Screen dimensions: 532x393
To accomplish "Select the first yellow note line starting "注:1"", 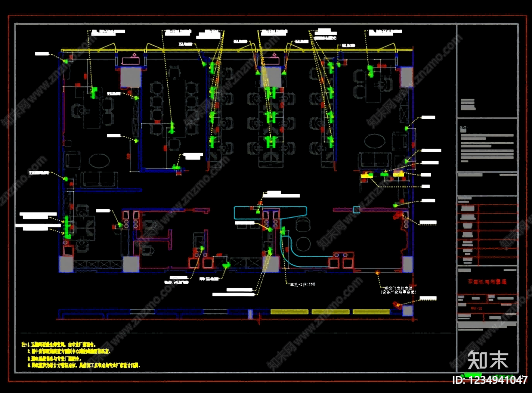I will tap(59, 344).
